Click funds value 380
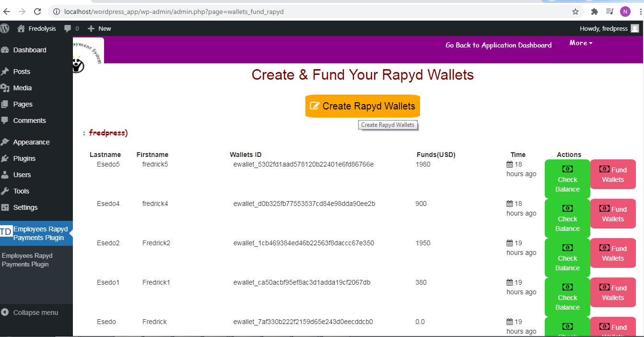Image resolution: width=644 pixels, height=337 pixels. [x=421, y=282]
